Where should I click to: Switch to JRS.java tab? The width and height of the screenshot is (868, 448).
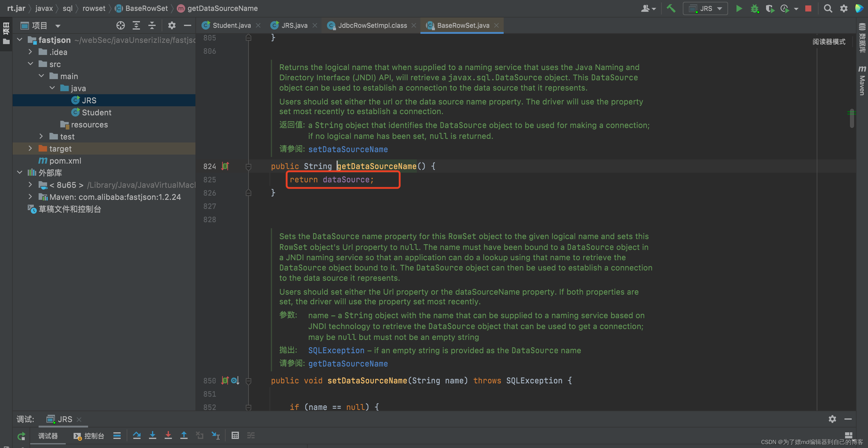tap(294, 25)
